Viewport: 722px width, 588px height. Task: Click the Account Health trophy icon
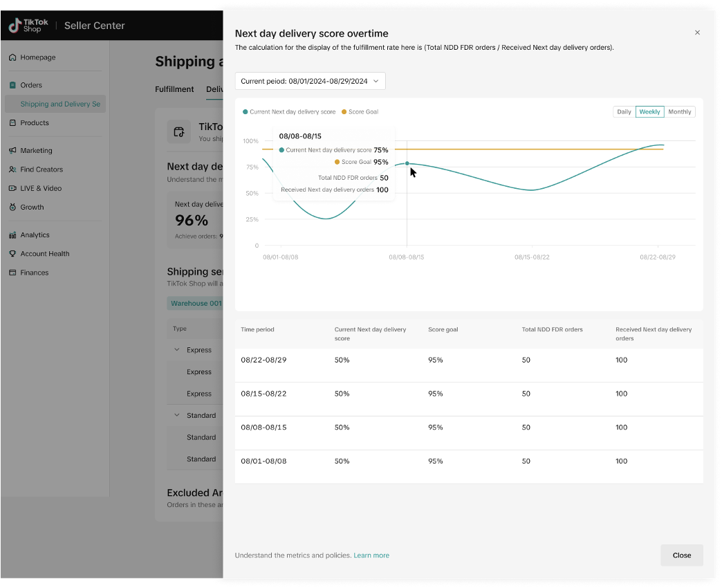tap(12, 254)
